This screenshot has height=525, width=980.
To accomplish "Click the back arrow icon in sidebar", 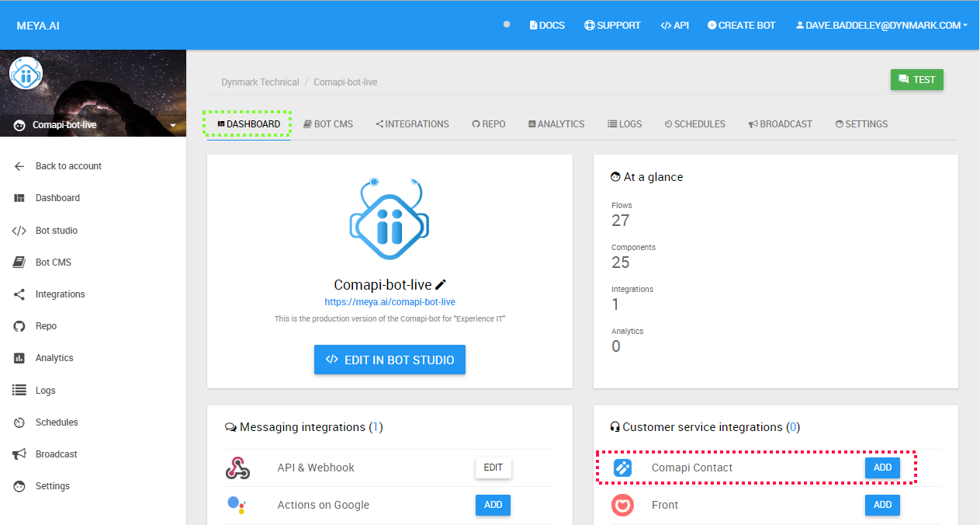I will tap(19, 166).
